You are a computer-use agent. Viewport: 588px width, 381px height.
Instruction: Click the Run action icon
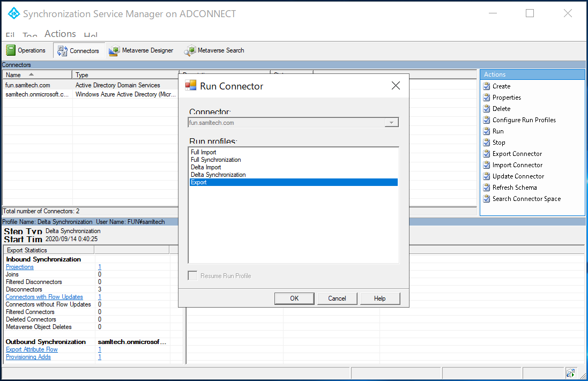pos(487,131)
